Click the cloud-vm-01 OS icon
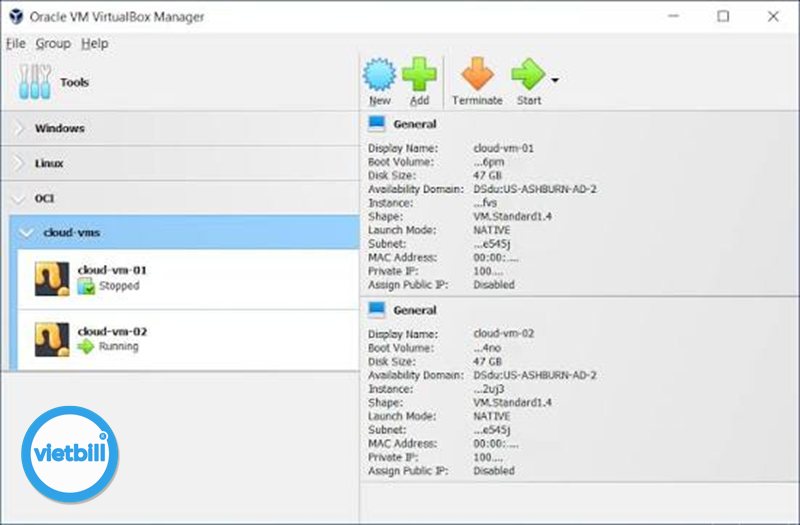 pyautogui.click(x=52, y=279)
